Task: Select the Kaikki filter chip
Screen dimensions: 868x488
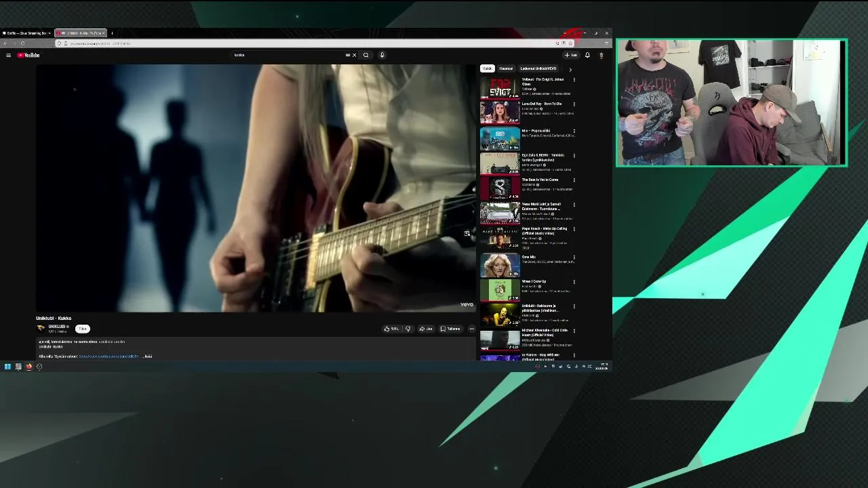Action: click(488, 68)
